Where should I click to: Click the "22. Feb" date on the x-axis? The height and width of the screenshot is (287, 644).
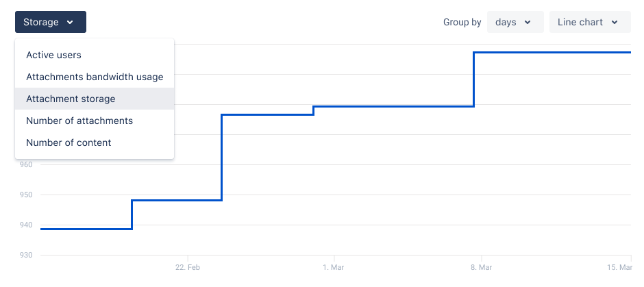188,266
